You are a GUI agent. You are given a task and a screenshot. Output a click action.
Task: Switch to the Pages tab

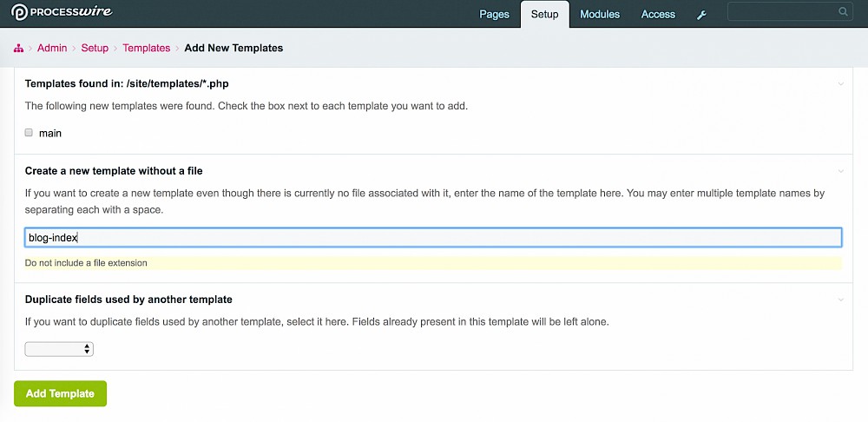tap(494, 15)
